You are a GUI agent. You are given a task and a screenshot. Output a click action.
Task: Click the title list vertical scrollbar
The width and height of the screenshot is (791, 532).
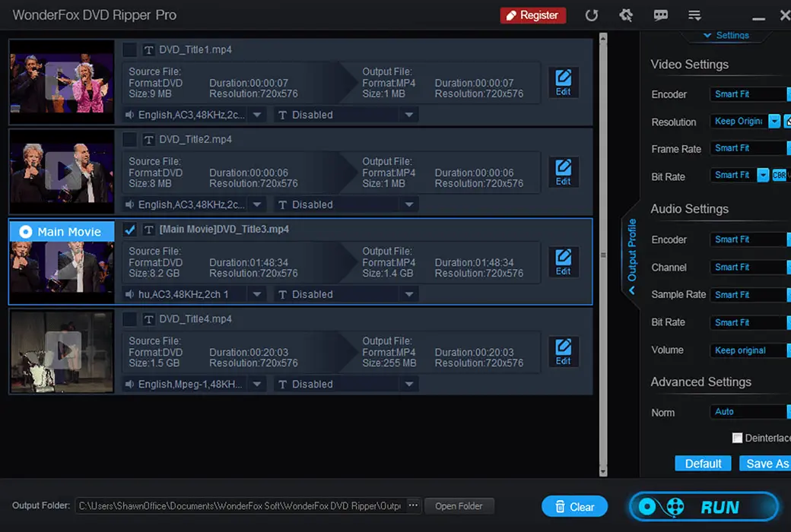click(603, 255)
